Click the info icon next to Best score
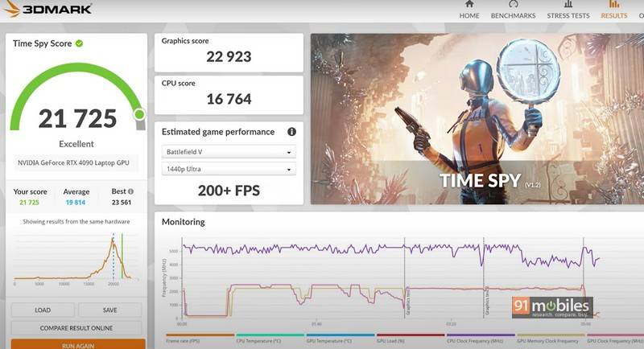 click(x=130, y=192)
